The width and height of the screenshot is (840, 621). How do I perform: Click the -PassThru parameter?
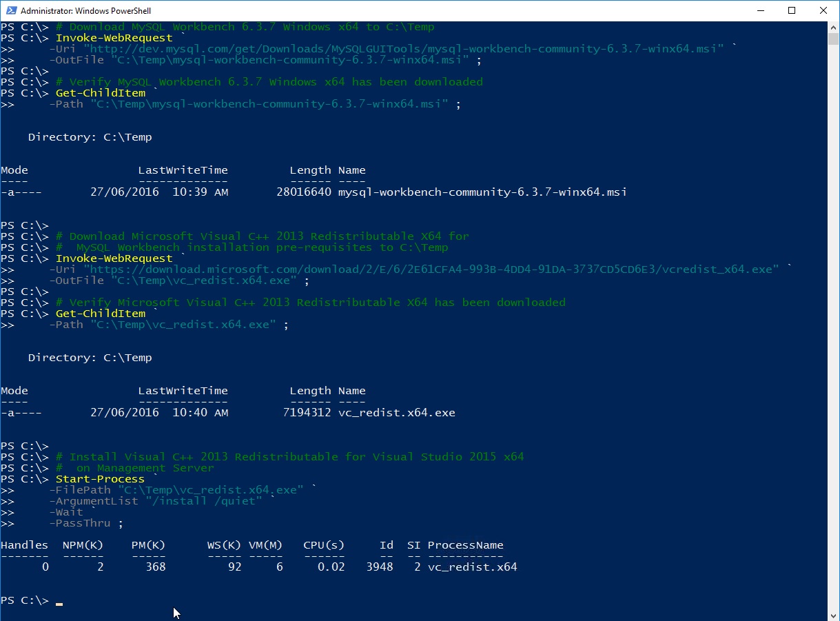80,523
